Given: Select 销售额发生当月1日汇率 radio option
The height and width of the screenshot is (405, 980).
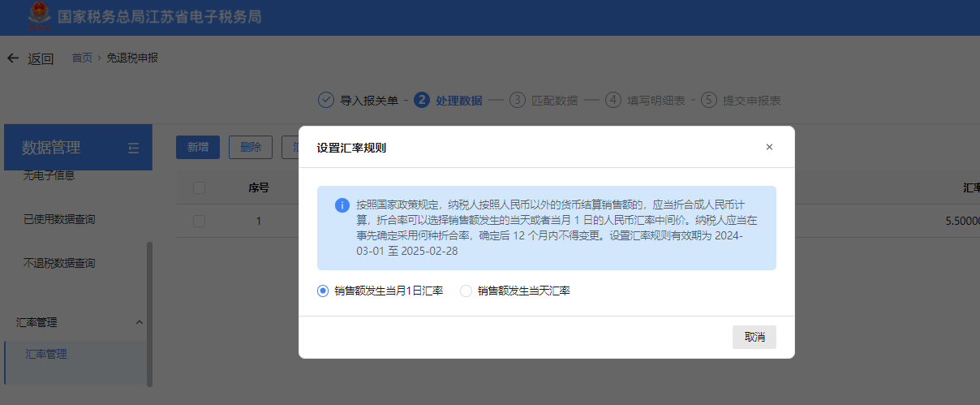Looking at the screenshot, I should (323, 291).
